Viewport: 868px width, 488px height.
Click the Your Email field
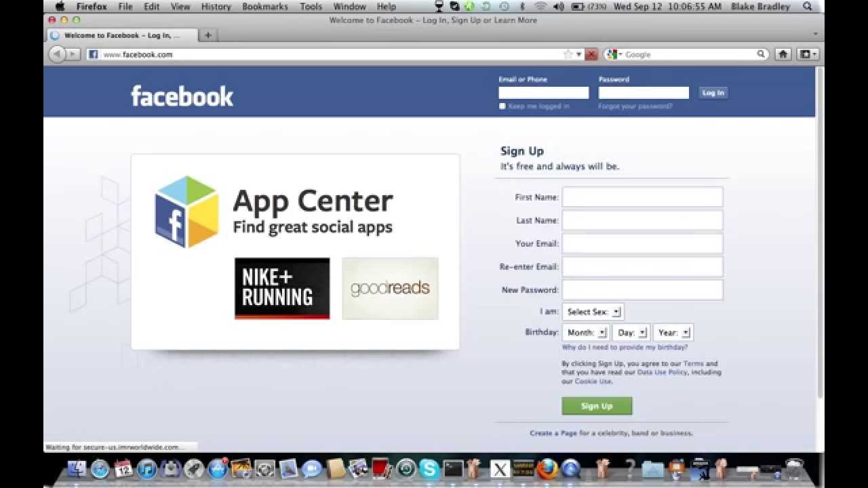point(642,243)
